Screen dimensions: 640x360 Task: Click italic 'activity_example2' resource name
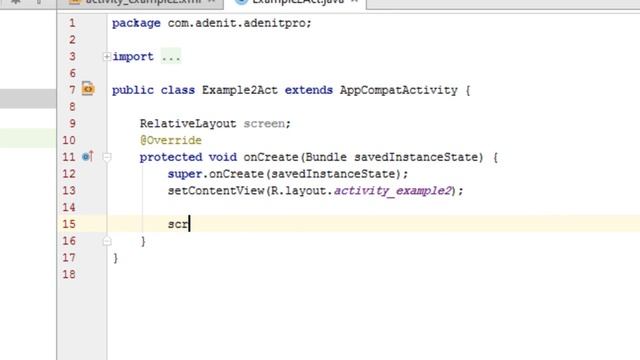click(393, 191)
